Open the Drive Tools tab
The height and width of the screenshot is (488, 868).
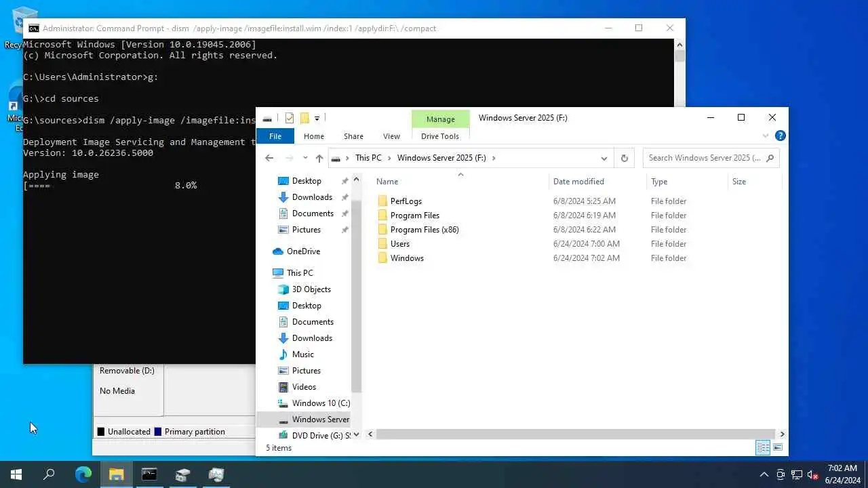[x=440, y=136]
